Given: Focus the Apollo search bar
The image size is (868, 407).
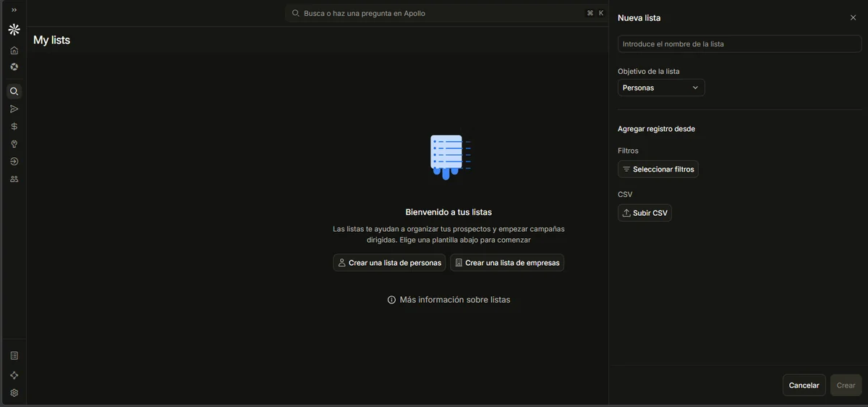Looking at the screenshot, I should click(447, 13).
